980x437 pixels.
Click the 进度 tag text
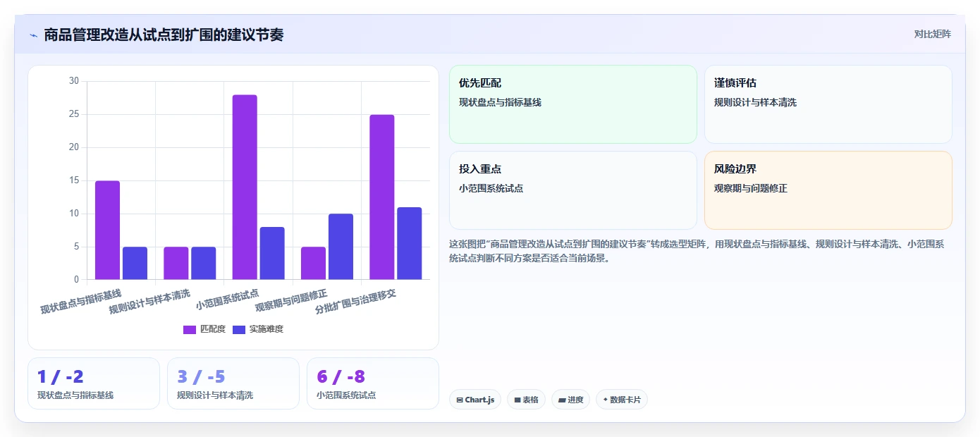coord(575,400)
